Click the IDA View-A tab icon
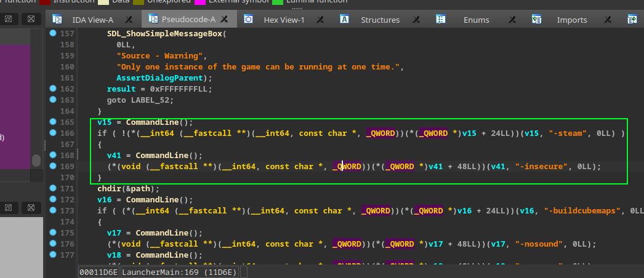This screenshot has height=278, width=644. [56, 20]
